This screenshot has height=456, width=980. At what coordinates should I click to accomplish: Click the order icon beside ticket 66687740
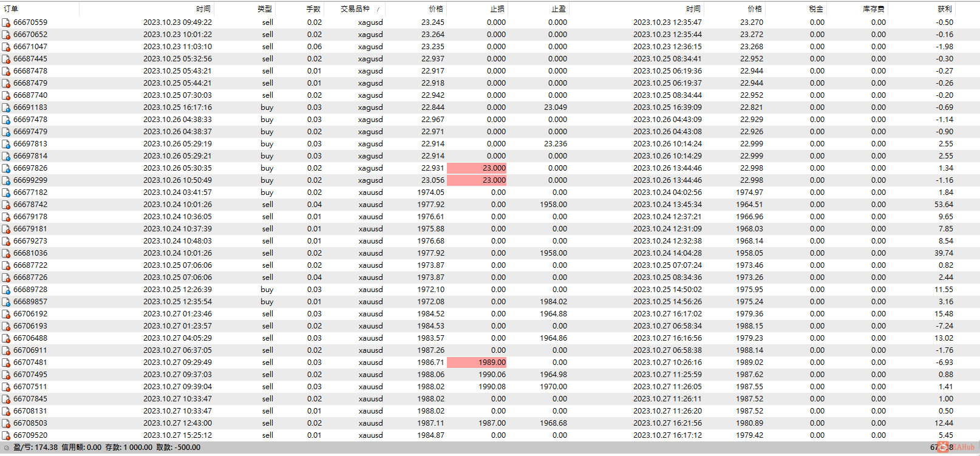pos(6,95)
